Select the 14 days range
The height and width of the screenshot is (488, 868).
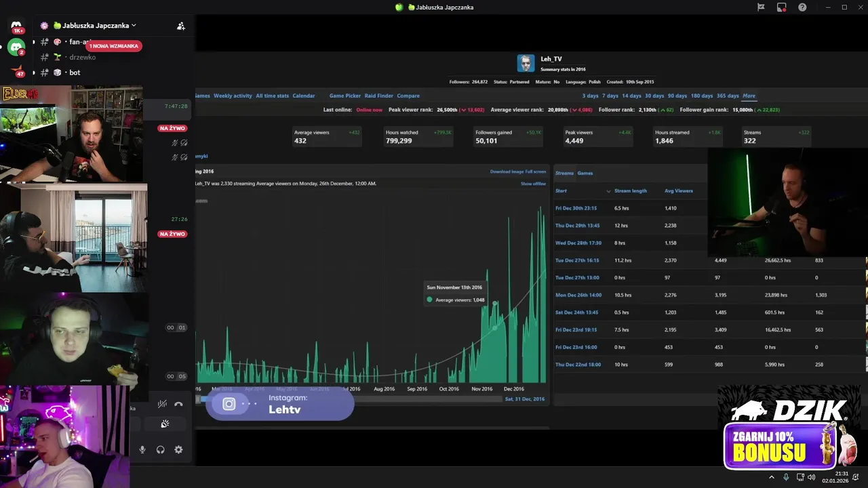[x=631, y=96]
